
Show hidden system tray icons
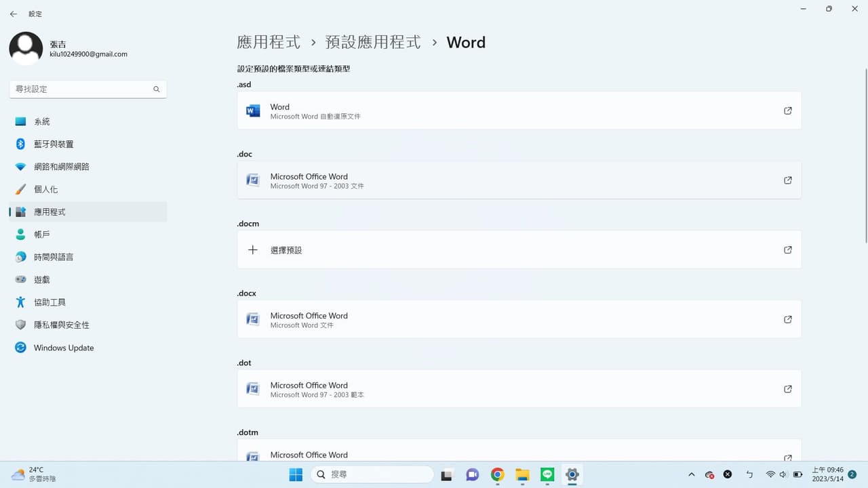pyautogui.click(x=691, y=474)
